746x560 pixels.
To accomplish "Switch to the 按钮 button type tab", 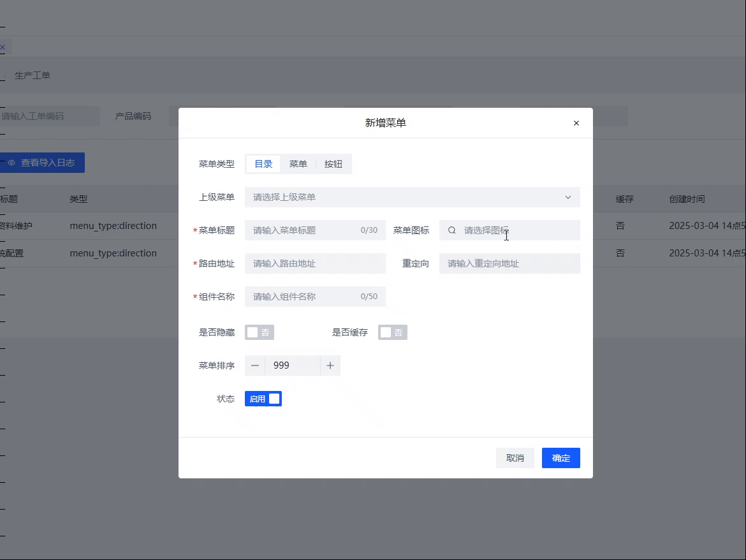I will click(333, 163).
